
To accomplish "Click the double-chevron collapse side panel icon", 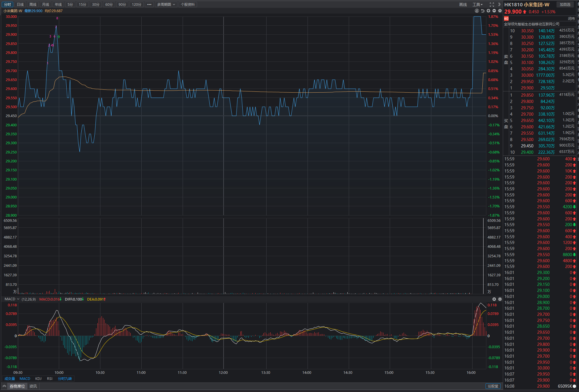I will pos(499,5).
